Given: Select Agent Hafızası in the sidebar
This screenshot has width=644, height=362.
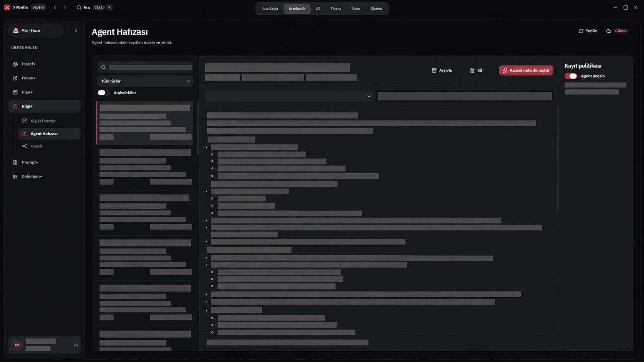Looking at the screenshot, I should coord(49,134).
